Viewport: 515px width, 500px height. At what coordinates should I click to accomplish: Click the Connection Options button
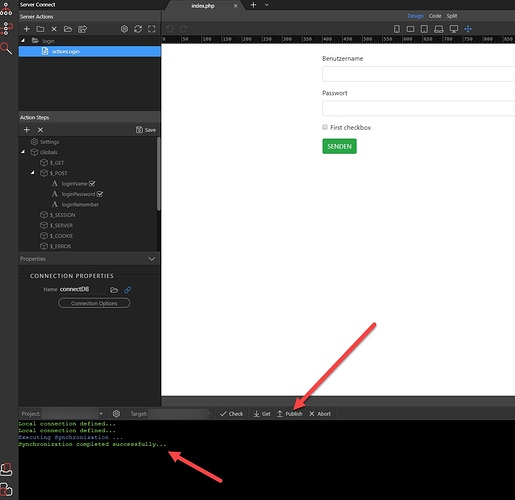coord(94,303)
